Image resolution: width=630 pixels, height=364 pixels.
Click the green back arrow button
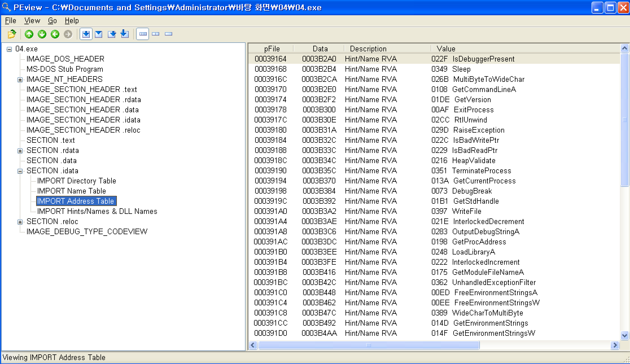pos(55,34)
